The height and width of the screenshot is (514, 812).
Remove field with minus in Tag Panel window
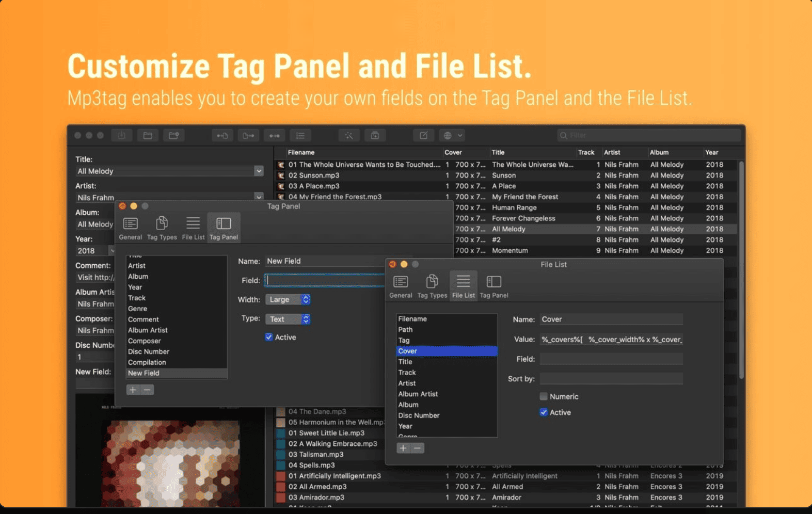147,390
